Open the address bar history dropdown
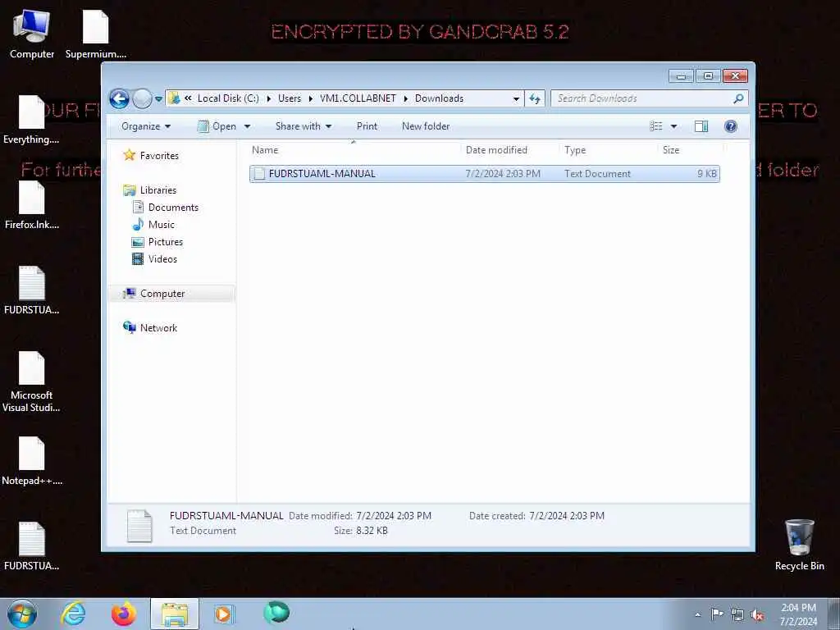The image size is (840, 630). 516,98
